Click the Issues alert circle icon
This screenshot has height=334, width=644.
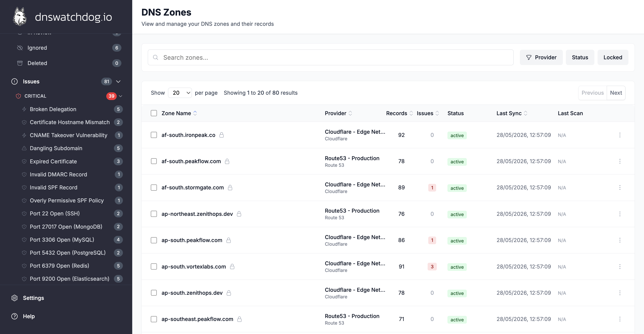pos(14,81)
